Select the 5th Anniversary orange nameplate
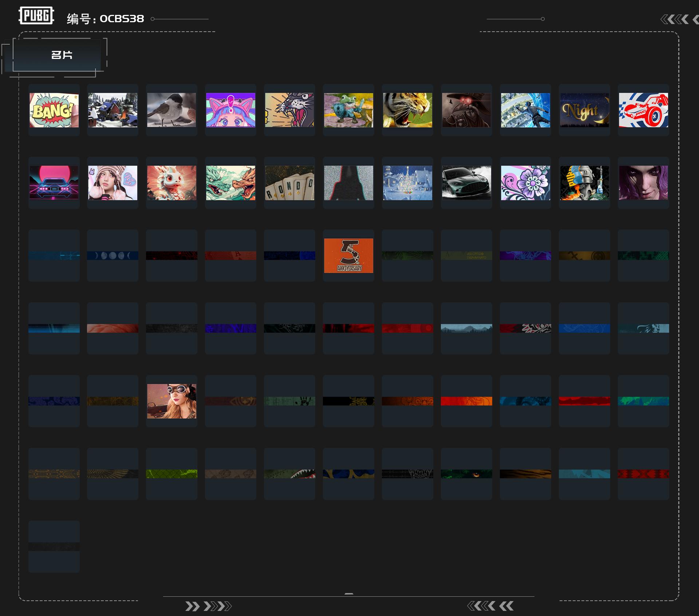 [x=348, y=255]
